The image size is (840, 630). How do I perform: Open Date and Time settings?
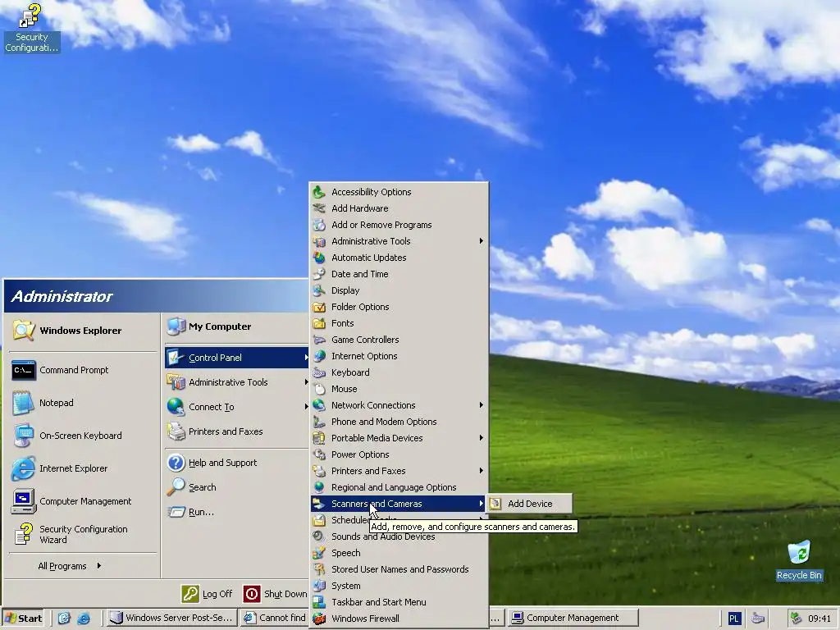click(399, 274)
